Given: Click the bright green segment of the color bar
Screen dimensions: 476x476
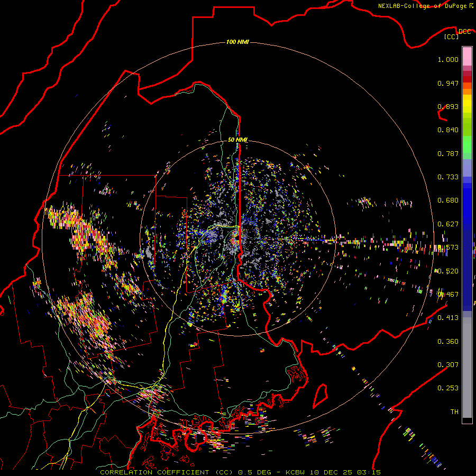Looking at the screenshot, I should coord(467,144).
